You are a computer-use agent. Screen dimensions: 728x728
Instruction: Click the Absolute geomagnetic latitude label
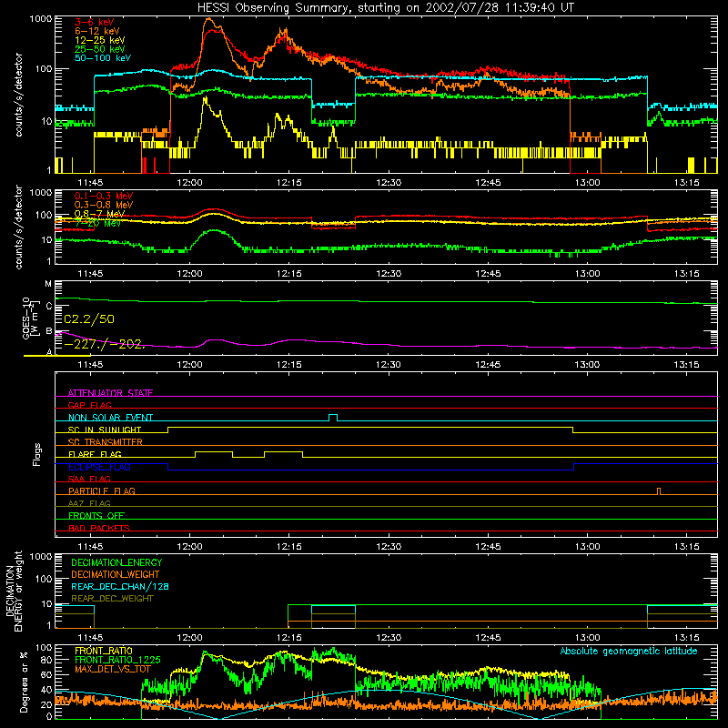pos(629,652)
